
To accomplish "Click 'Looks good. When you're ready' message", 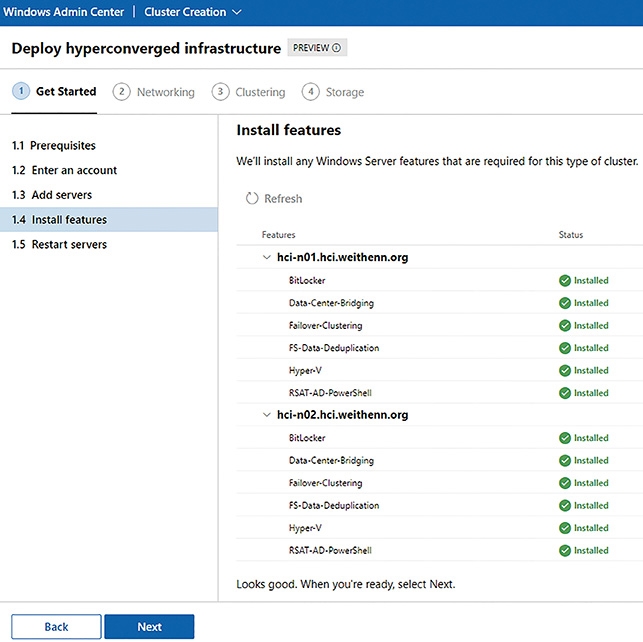I will click(x=346, y=584).
